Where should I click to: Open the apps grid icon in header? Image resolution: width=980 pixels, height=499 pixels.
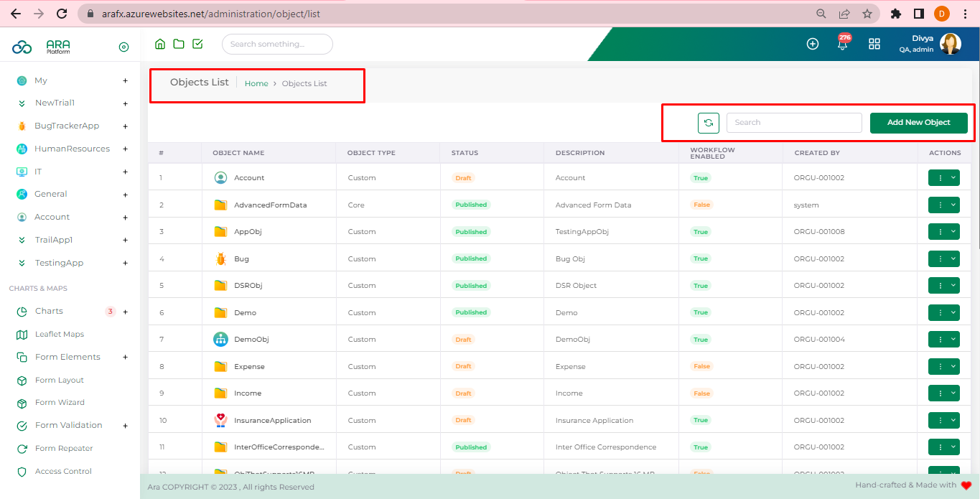(x=874, y=45)
